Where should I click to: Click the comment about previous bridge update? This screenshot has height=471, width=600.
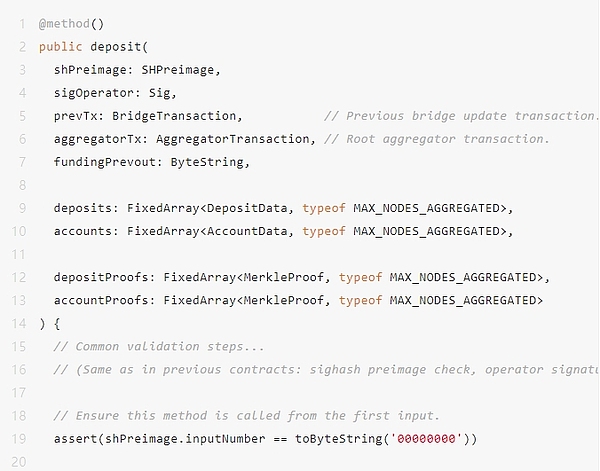pyautogui.click(x=462, y=116)
